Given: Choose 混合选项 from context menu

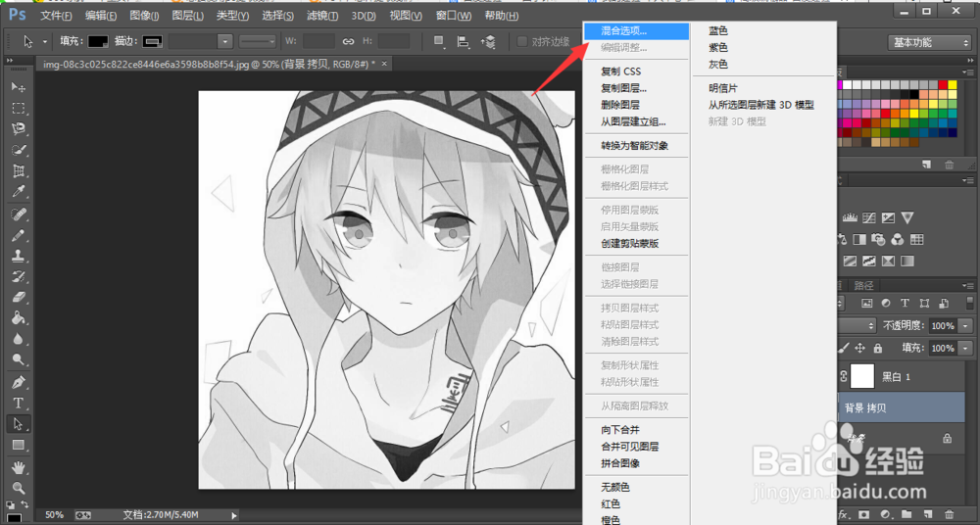Looking at the screenshot, I should point(636,30).
